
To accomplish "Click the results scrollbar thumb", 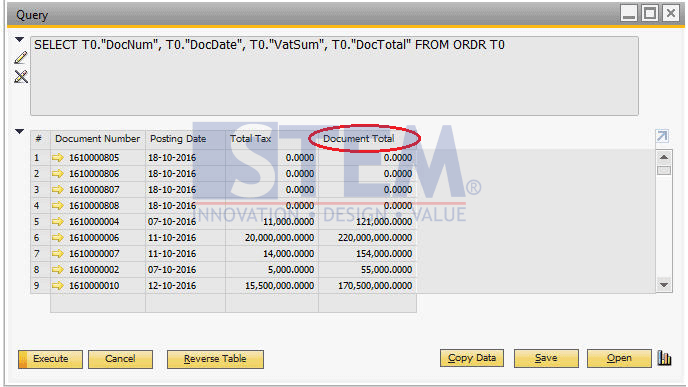I will (x=664, y=170).
